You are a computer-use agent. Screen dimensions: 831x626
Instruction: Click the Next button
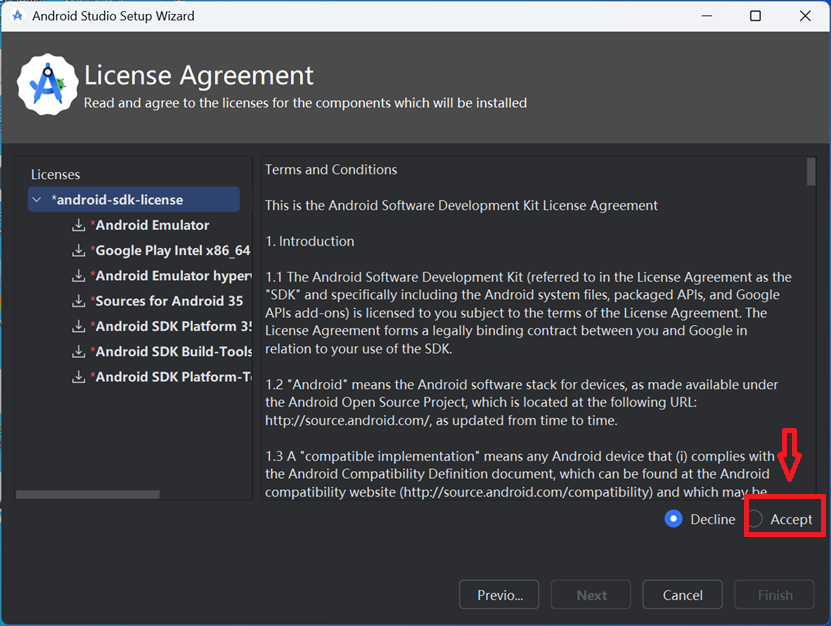point(591,595)
